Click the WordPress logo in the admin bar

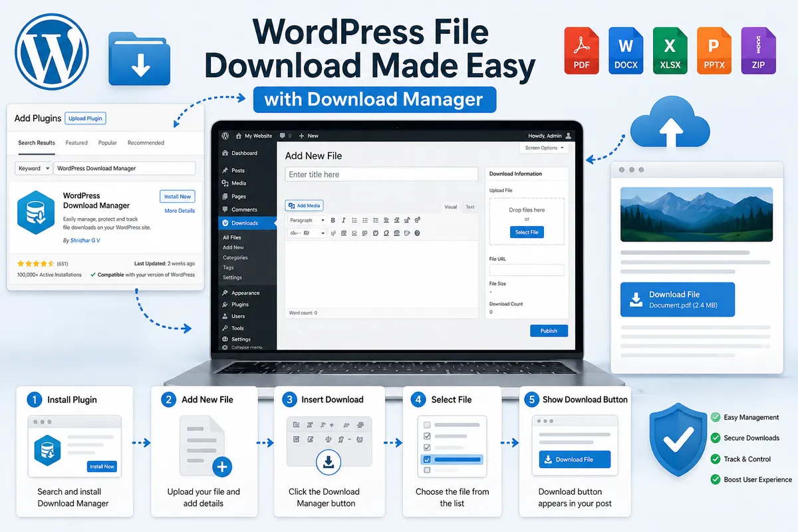tap(225, 136)
